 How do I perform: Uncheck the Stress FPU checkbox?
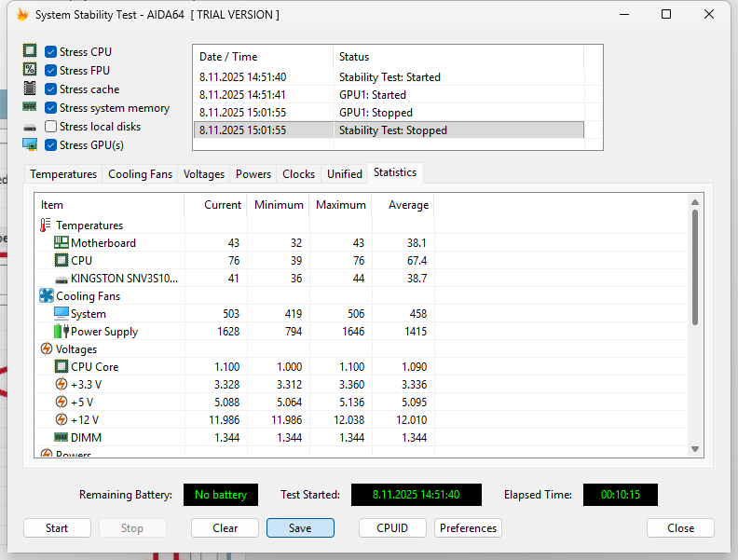click(x=51, y=71)
